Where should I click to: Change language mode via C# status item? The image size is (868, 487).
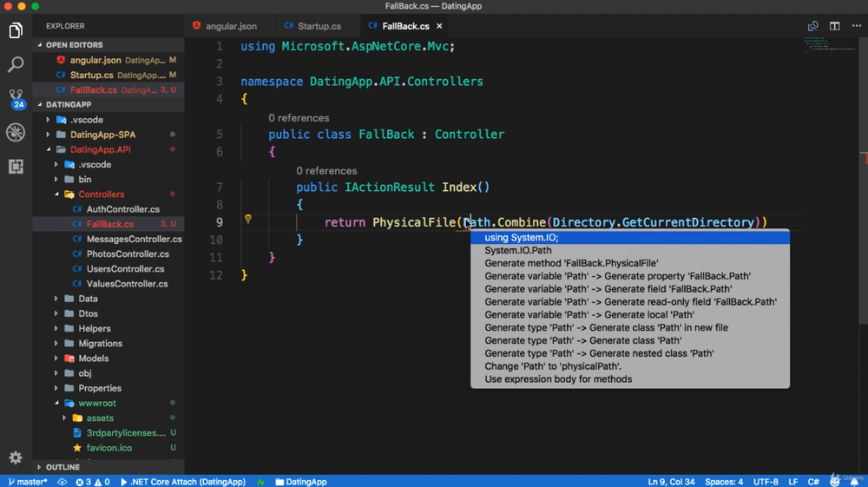click(x=813, y=482)
